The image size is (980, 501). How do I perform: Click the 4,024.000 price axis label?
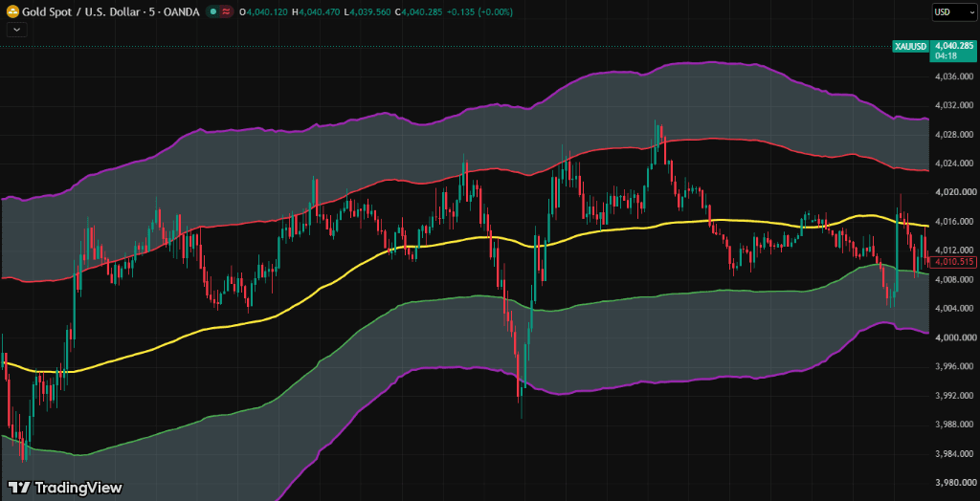954,163
